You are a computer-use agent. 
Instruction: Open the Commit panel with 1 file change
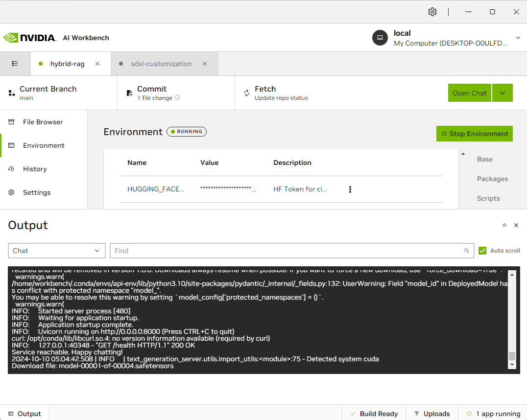[x=152, y=93]
